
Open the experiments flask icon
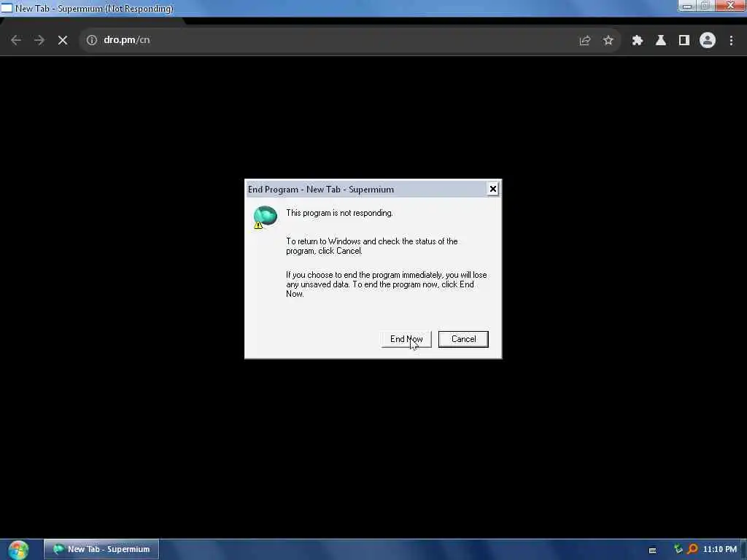660,41
